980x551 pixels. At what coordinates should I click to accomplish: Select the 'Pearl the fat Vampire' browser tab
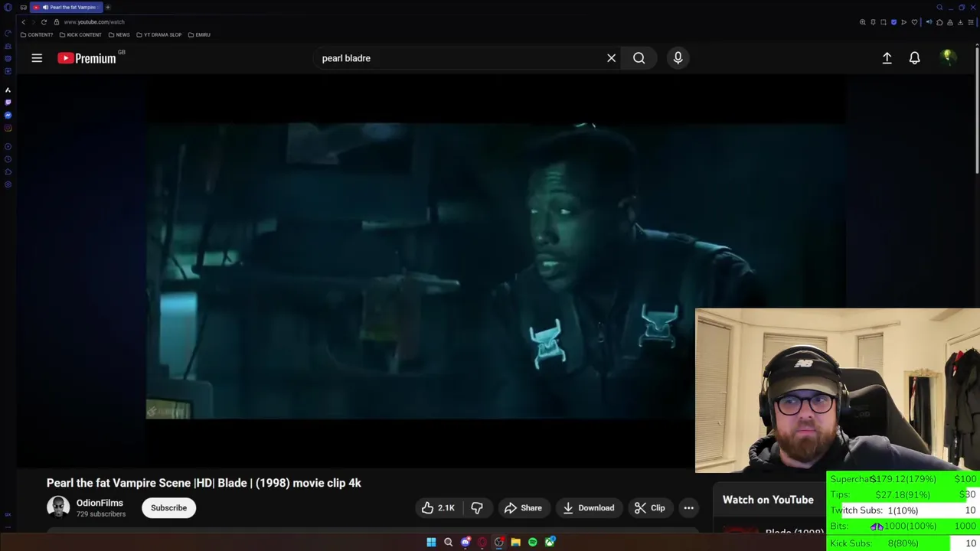[65, 7]
